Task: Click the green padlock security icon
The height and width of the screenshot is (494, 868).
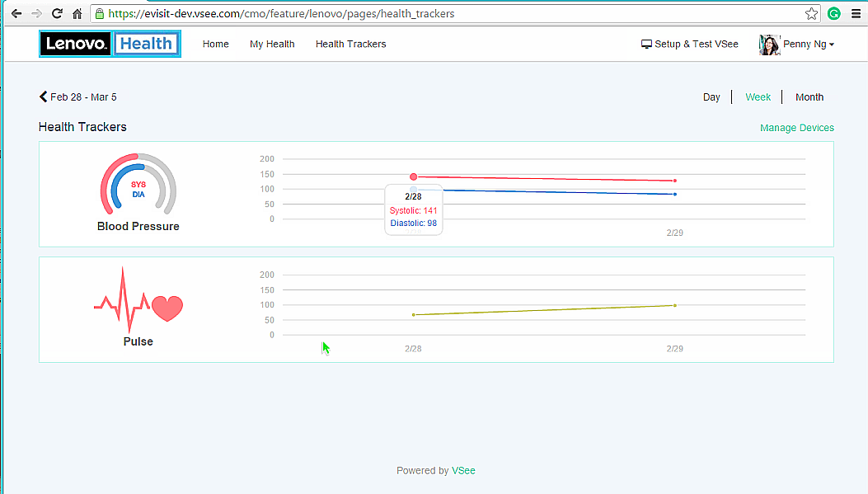Action: click(100, 13)
